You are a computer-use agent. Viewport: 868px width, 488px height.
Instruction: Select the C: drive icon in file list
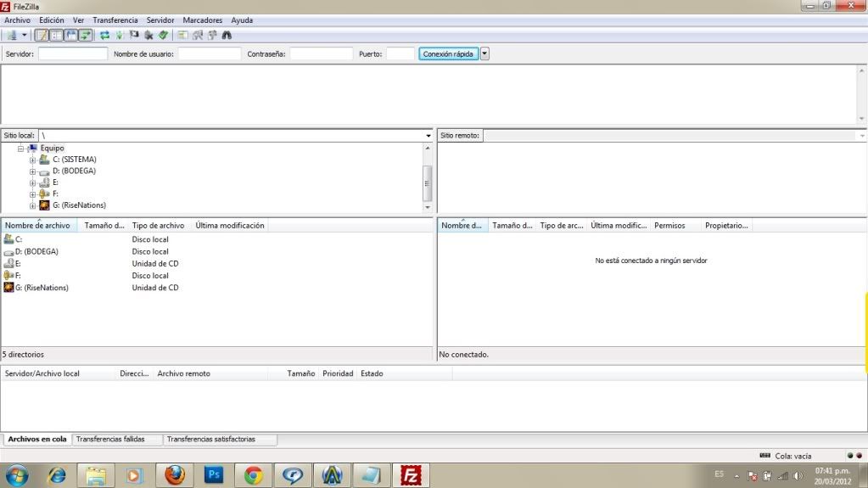tap(8, 239)
